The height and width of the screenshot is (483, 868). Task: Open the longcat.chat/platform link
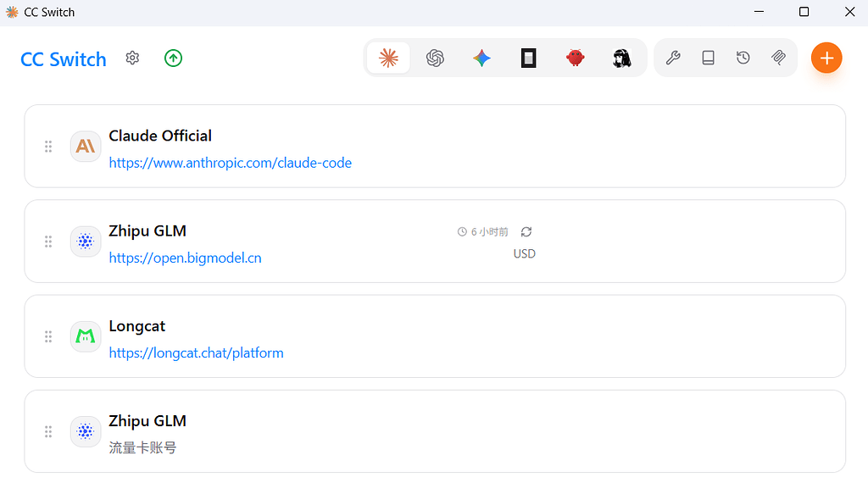(x=196, y=353)
